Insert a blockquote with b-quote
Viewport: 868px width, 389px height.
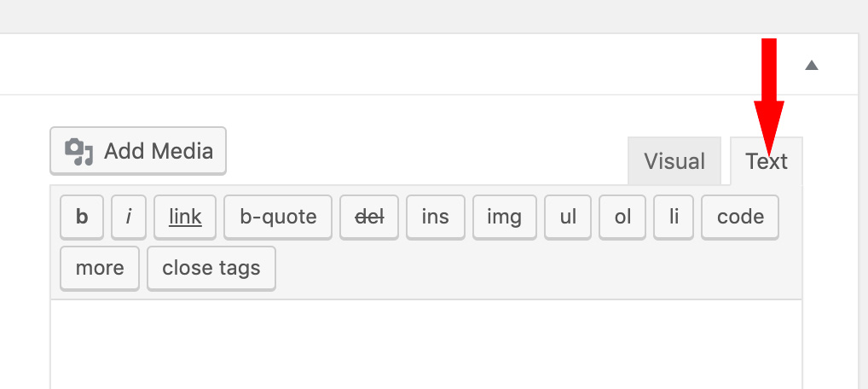coord(278,217)
